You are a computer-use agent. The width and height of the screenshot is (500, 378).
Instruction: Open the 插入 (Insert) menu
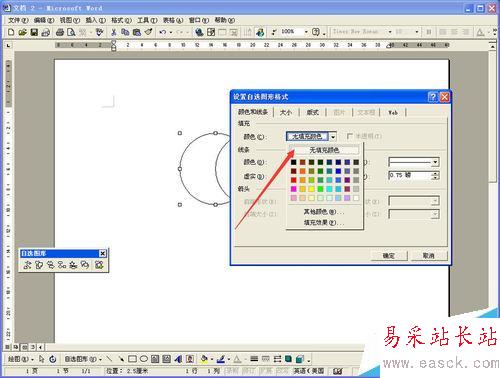pos(96,20)
